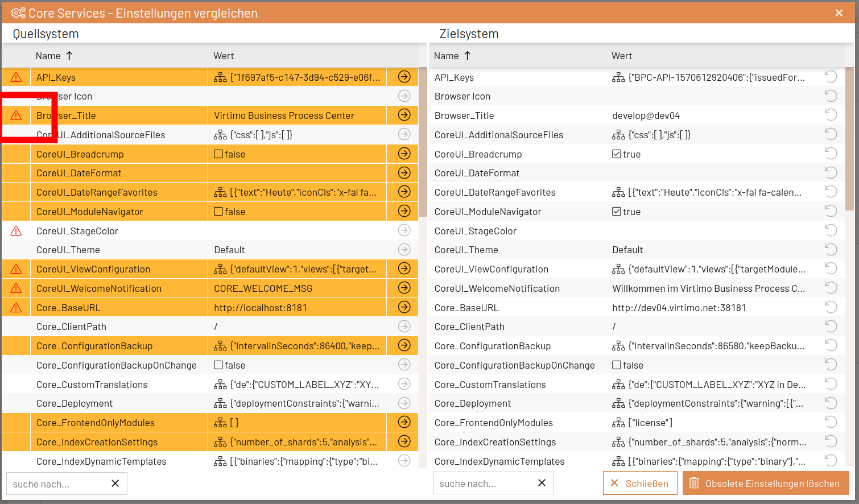
Task: Focus the source system search field
Action: 59,484
